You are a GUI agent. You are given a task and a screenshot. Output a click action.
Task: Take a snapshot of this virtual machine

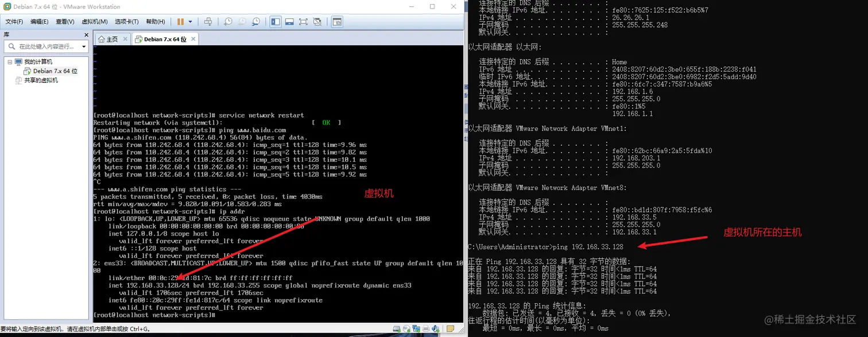(x=228, y=22)
